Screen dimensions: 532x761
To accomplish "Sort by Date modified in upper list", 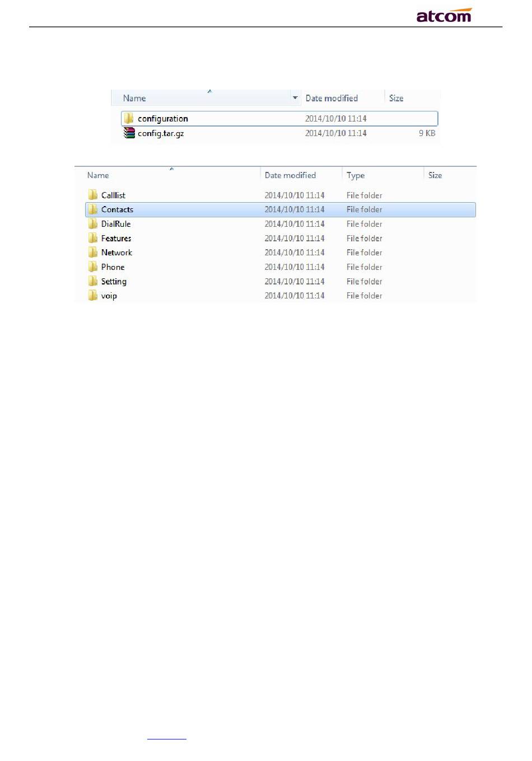I will pos(332,98).
